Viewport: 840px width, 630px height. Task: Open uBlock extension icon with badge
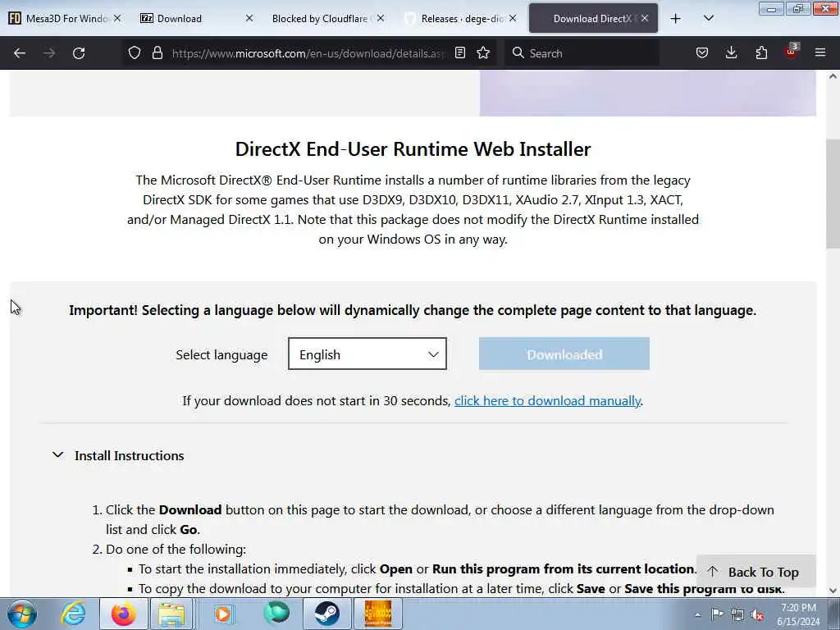pos(792,52)
